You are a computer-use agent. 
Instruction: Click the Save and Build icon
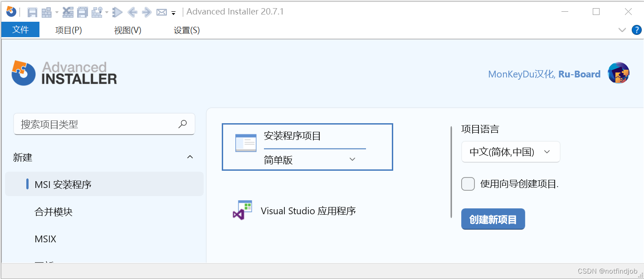[82, 12]
